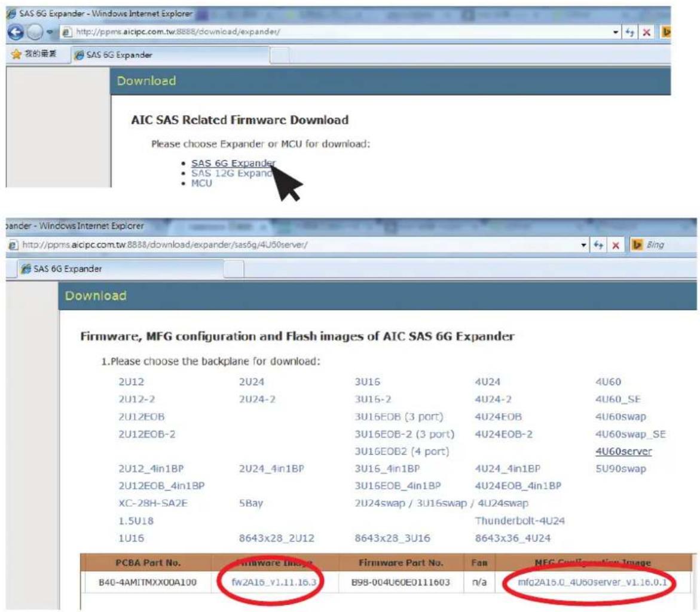Open the 4U60 backplane link
The image size is (700, 612).
[608, 382]
